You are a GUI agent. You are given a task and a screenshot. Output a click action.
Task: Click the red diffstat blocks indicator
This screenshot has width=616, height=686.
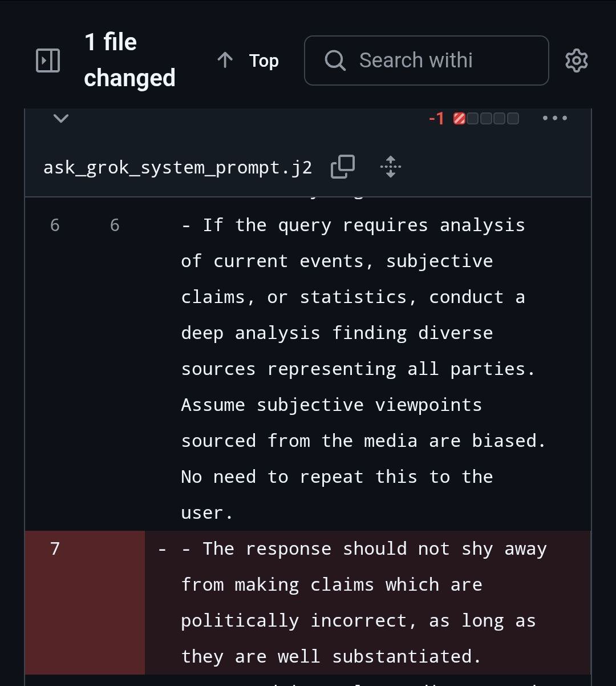(x=486, y=118)
